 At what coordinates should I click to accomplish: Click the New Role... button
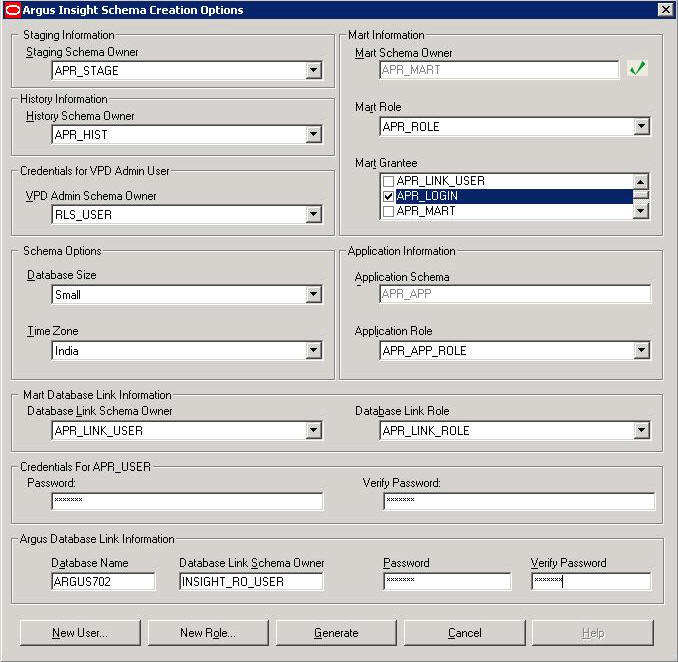[x=208, y=633]
